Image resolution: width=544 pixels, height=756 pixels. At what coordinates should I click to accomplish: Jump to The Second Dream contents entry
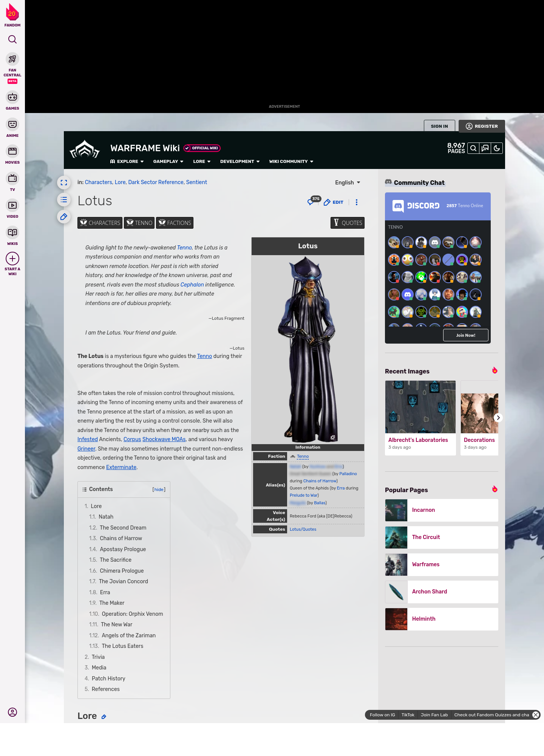click(x=123, y=528)
